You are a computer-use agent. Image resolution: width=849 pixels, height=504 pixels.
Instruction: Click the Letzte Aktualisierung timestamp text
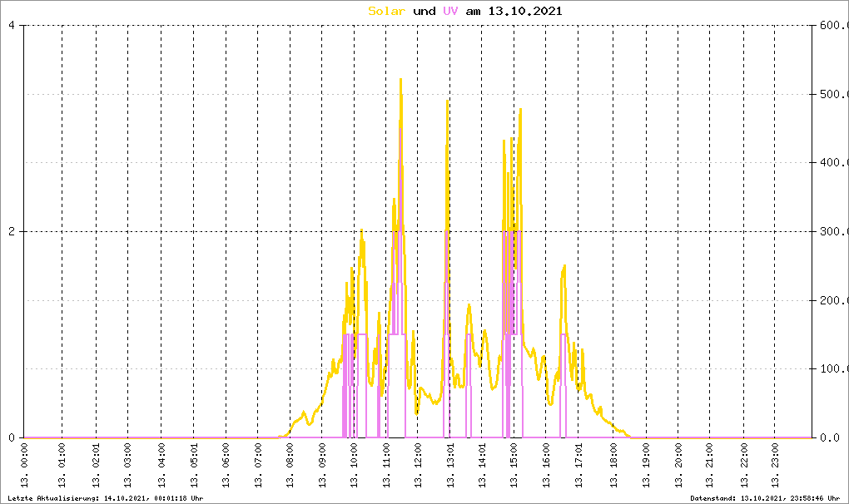pyautogui.click(x=106, y=498)
